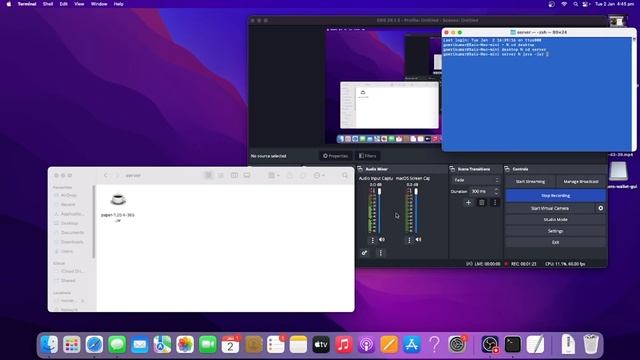The height and width of the screenshot is (360, 640).
Task: Open Music app from the Dock
Action: pyautogui.click(x=344, y=344)
